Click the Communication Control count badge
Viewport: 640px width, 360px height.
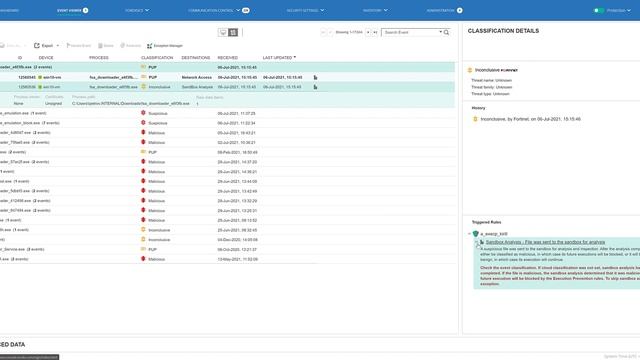[x=246, y=10]
